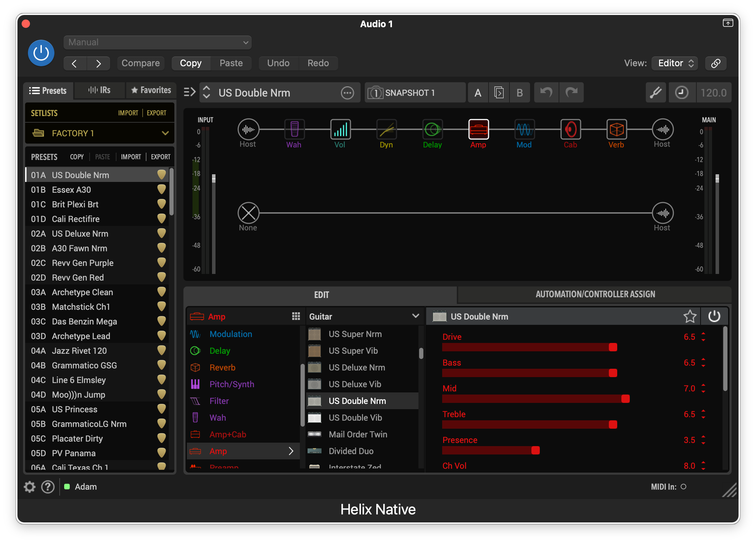This screenshot has width=756, height=543.
Task: Open the settings gear icon
Action: point(30,487)
